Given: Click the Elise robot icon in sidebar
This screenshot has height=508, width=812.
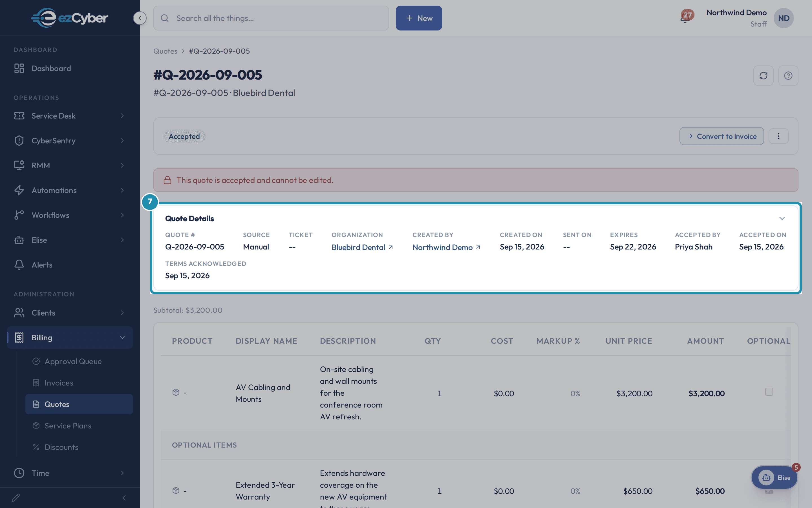Looking at the screenshot, I should pyautogui.click(x=19, y=240).
